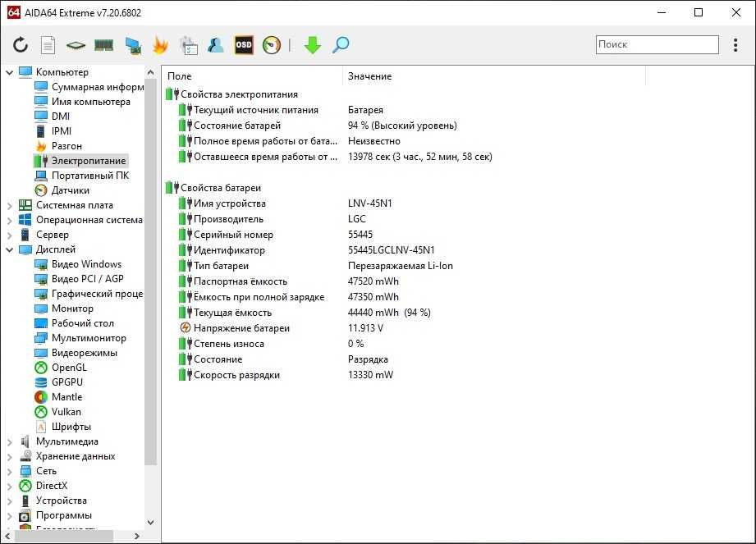Click the tree scrollbar down arrow
Viewport: 756px width, 544px height.
150,523
